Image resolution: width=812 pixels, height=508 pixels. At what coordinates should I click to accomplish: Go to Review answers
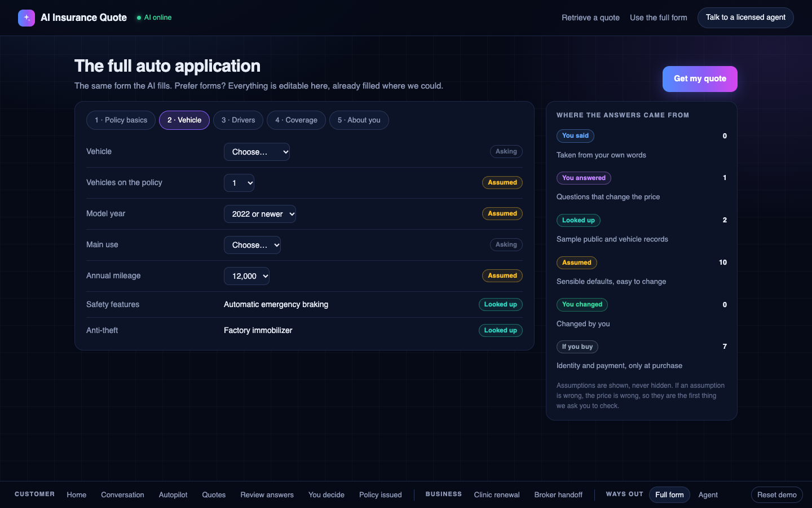[267, 494]
